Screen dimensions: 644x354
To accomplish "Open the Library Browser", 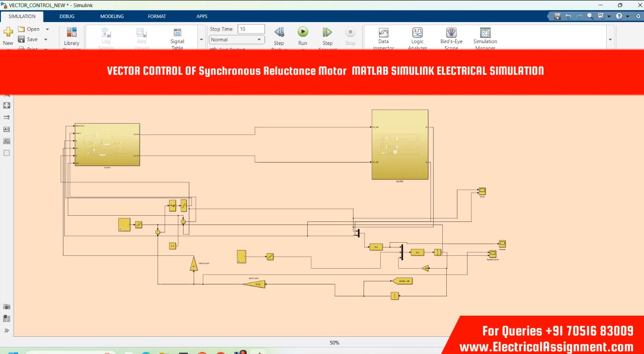I will click(71, 36).
